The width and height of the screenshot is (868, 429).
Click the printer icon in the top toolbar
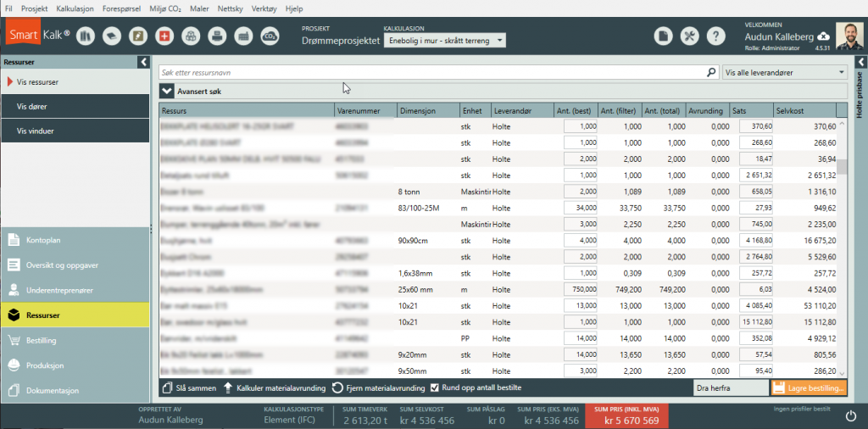(x=217, y=36)
